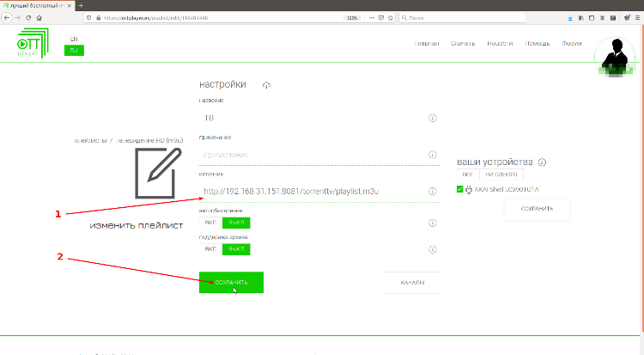This screenshot has height=355, width=644.
Task: Enable автообновление with ВКЛ option
Action: [x=210, y=223]
